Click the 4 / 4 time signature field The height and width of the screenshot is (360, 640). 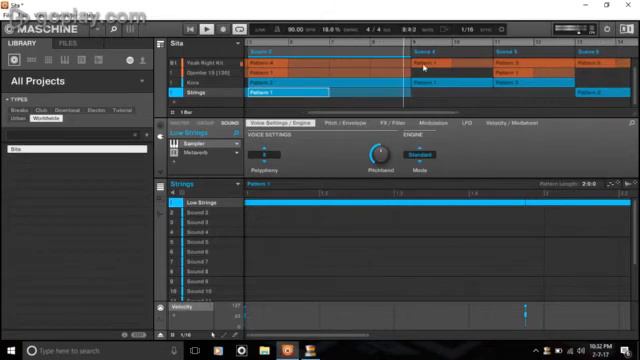(x=373, y=29)
